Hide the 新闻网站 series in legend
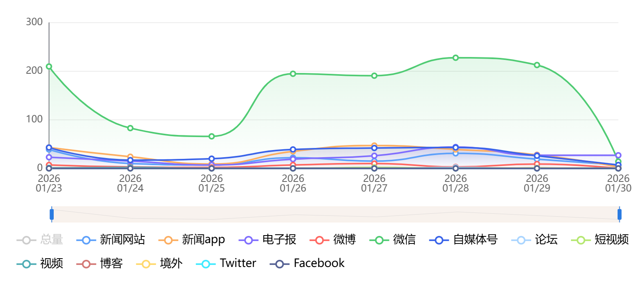 (x=111, y=240)
